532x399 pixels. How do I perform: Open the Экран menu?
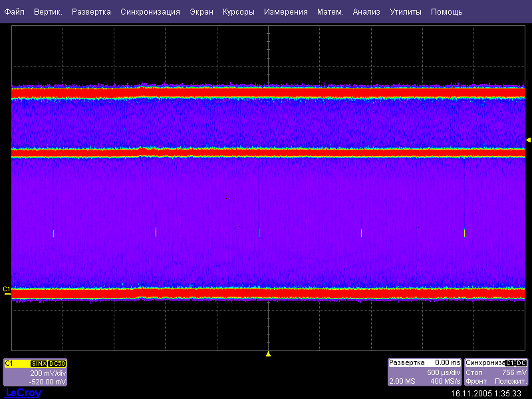201,12
